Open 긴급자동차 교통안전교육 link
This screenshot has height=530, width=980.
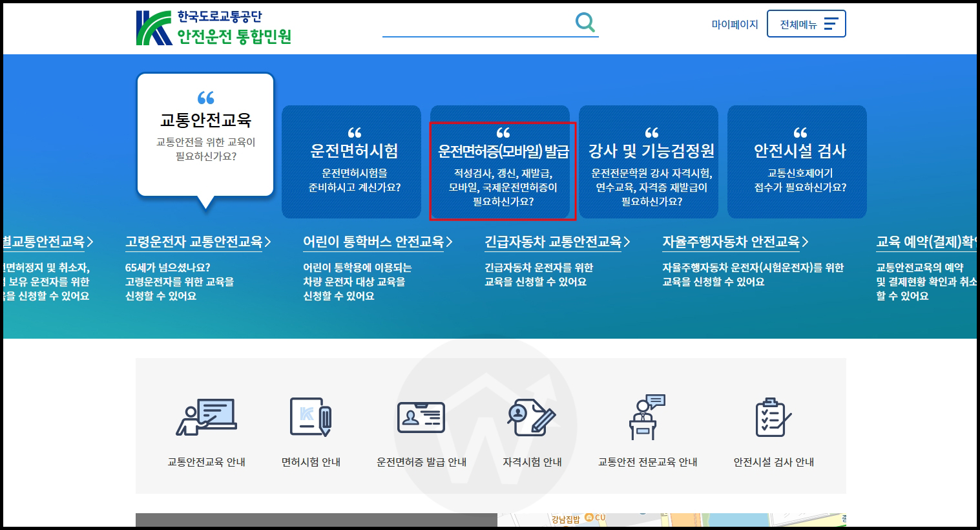[x=555, y=242]
